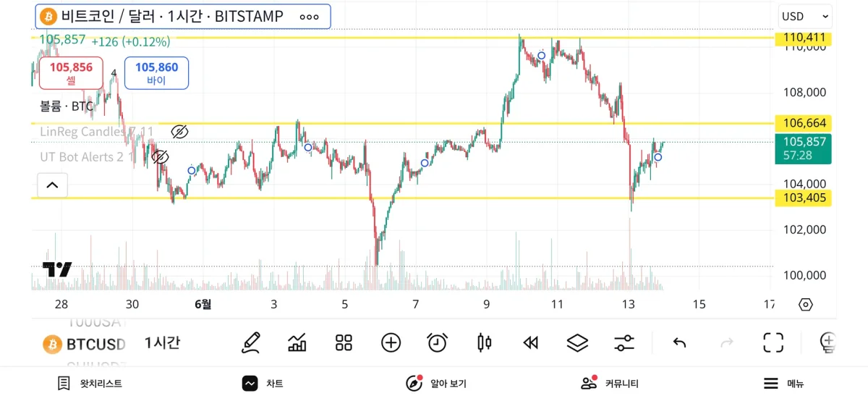This screenshot has width=868, height=401.
Task: Create an alert with the clock icon
Action: pyautogui.click(x=437, y=342)
